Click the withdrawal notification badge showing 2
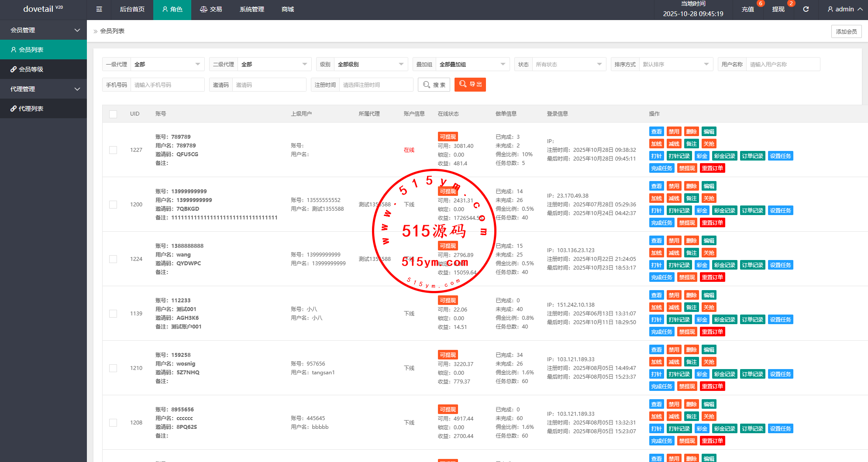The image size is (868, 462). (x=791, y=3)
